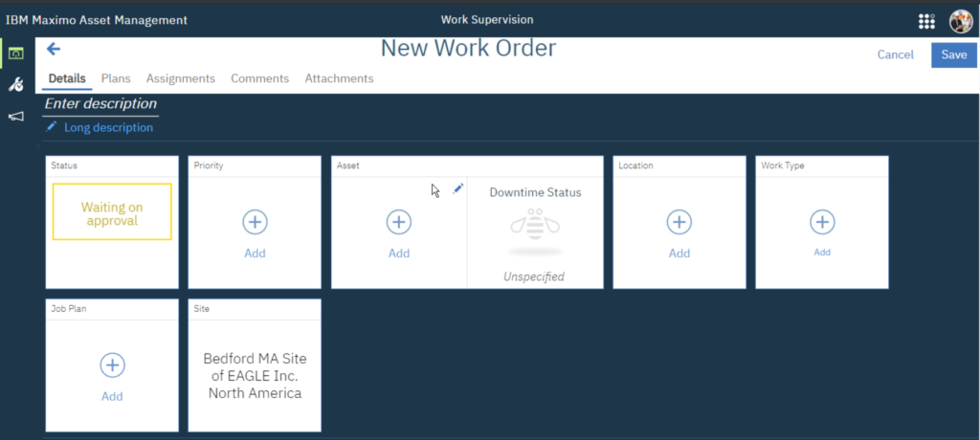This screenshot has height=440, width=980.
Task: Switch to the Details tab
Action: pos(67,78)
